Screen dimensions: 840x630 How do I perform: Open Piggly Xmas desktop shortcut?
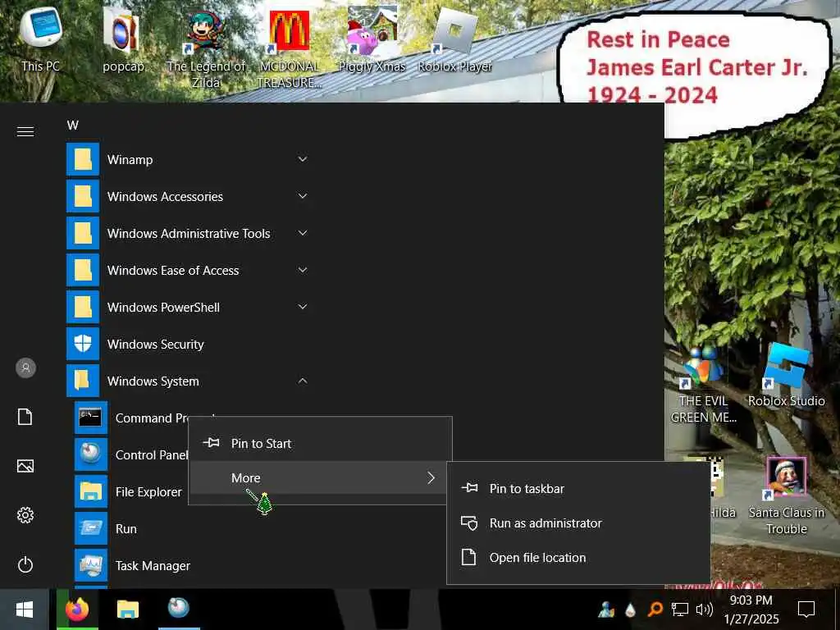[372, 40]
